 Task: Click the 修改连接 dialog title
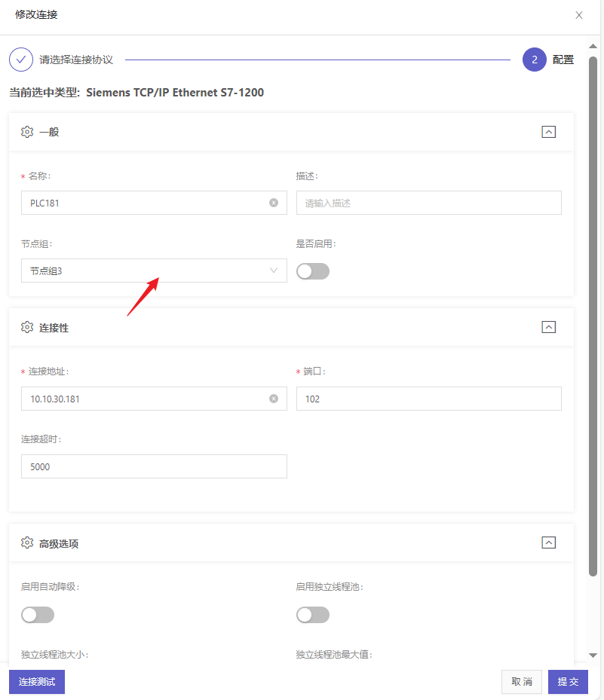(36, 14)
